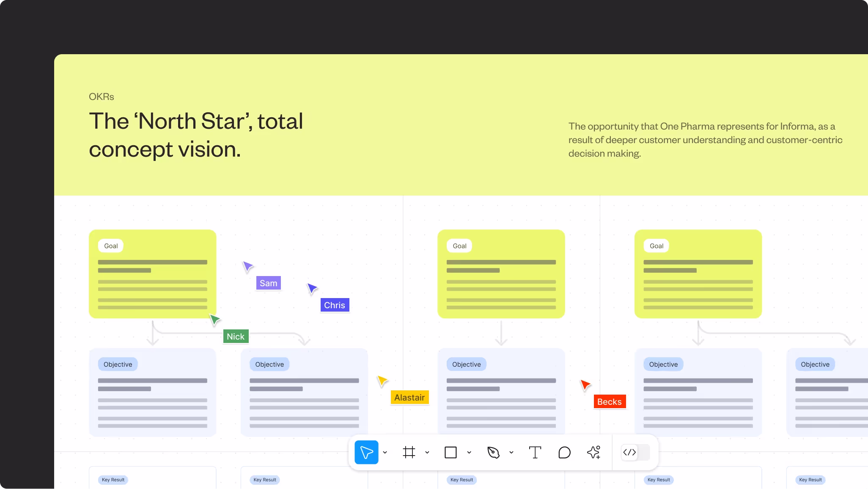Select the first Goal card on the left
This screenshot has height=489, width=868.
[x=153, y=274]
